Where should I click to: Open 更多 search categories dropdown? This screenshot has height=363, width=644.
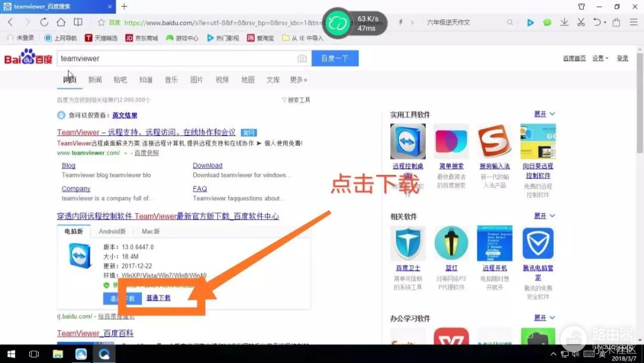(x=298, y=80)
